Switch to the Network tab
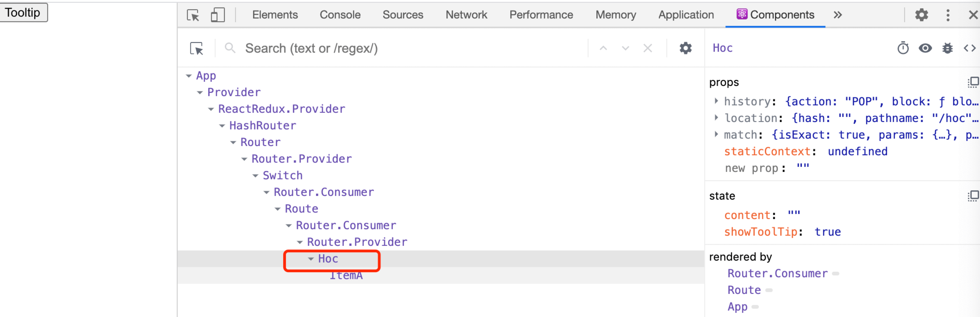Viewport: 980px width, 317px height. tap(466, 15)
